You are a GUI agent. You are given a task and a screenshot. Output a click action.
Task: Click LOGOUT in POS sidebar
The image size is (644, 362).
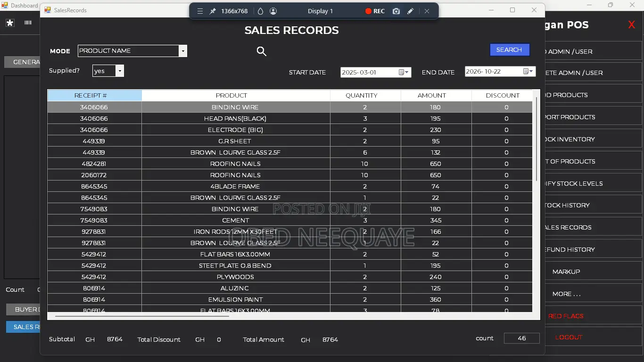point(594,337)
